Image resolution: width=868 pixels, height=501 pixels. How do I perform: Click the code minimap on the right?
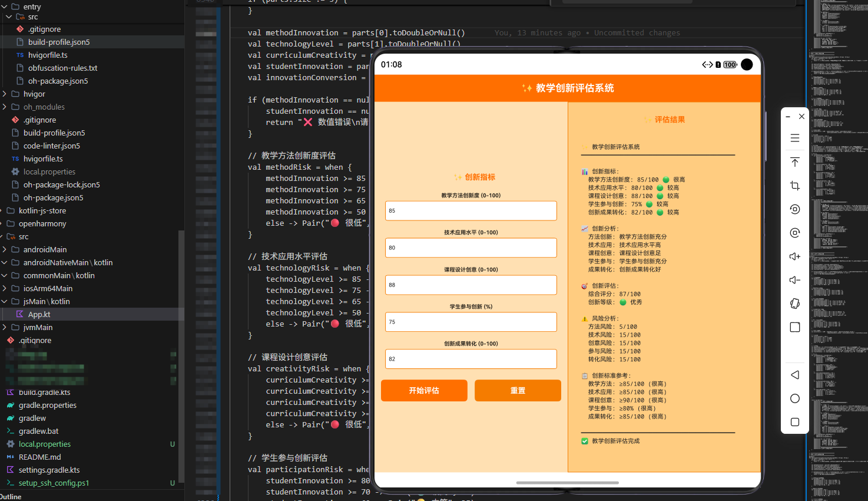point(837,250)
